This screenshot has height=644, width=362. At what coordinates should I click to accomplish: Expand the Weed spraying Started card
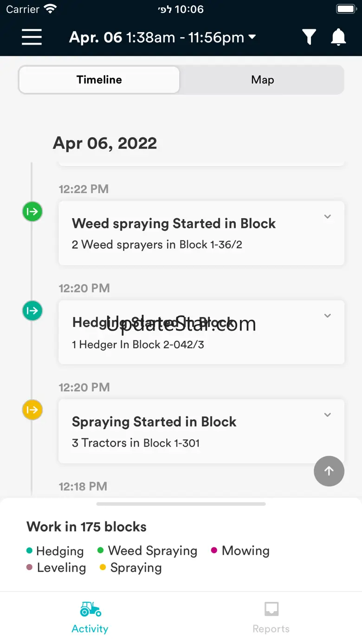[328, 217]
